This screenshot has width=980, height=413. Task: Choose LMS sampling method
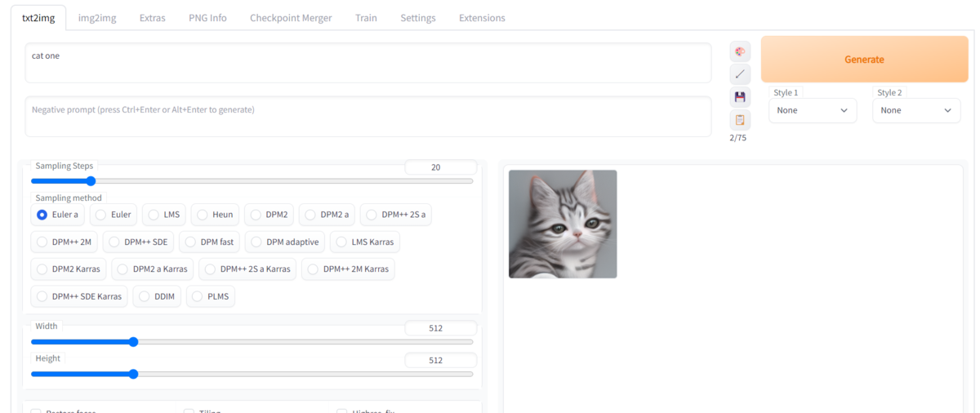[x=163, y=215]
